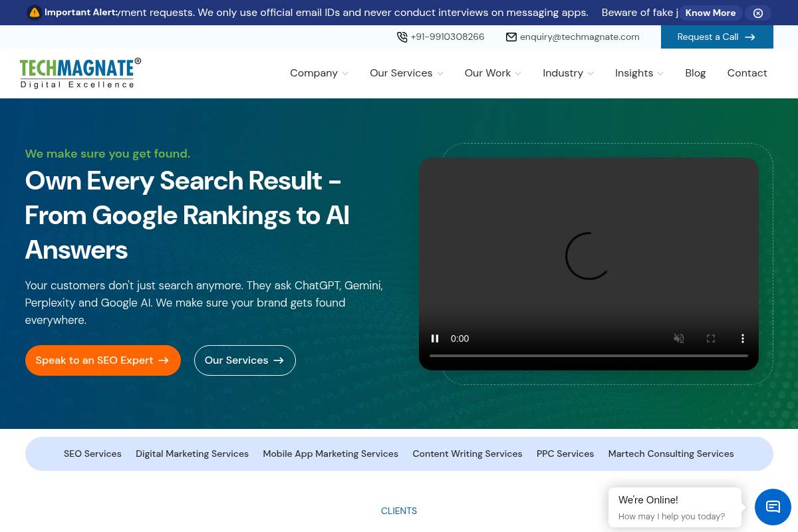Open the chat widget icon
Viewport: 798px width, 532px height.
(773, 507)
